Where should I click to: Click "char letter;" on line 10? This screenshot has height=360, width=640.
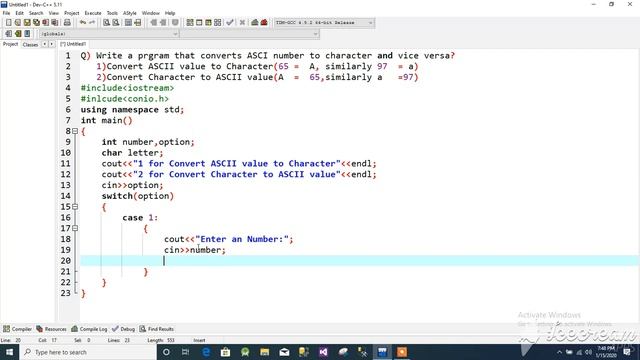(x=132, y=153)
